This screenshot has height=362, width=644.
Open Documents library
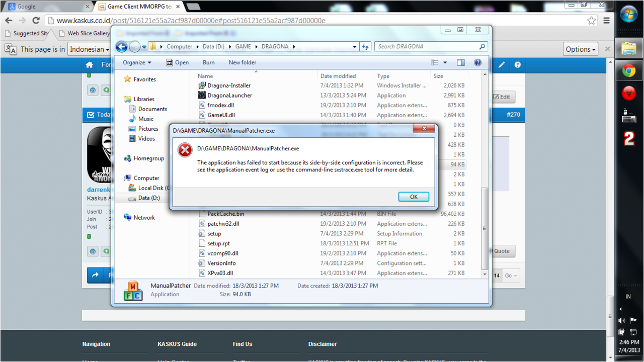[152, 109]
